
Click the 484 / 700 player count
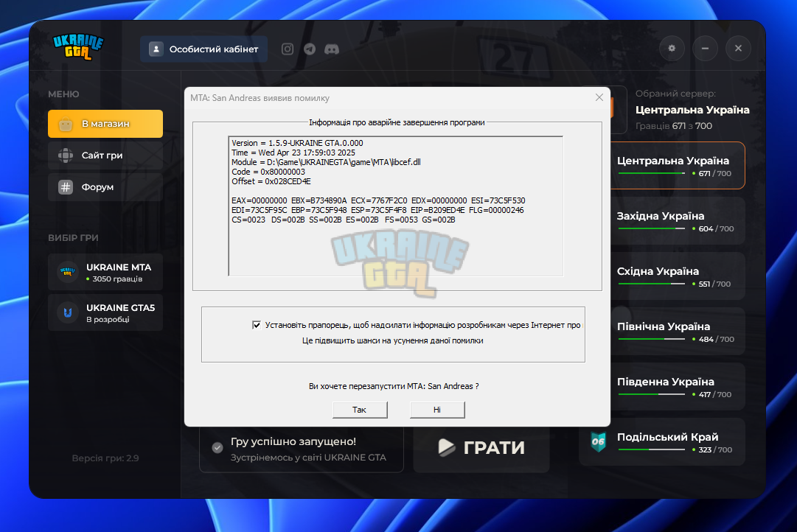[716, 339]
